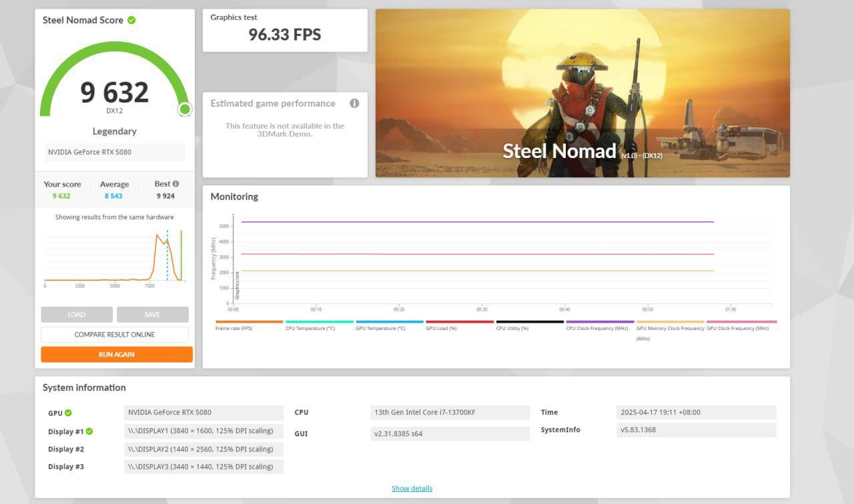Select the GUI version v2.31.8385 s64

point(450,433)
